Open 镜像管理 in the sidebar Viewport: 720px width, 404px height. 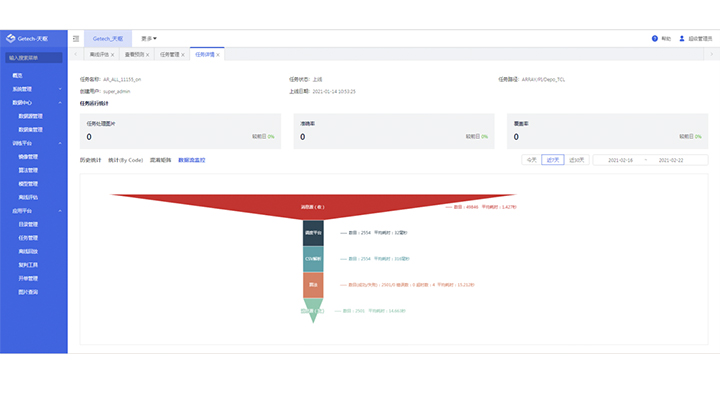pyautogui.click(x=28, y=157)
